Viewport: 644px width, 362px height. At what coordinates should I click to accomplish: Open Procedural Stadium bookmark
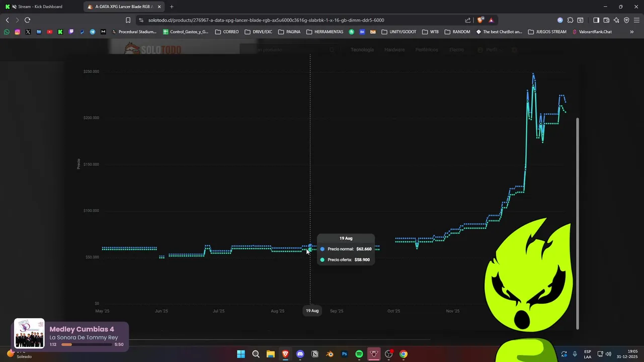[x=134, y=32]
